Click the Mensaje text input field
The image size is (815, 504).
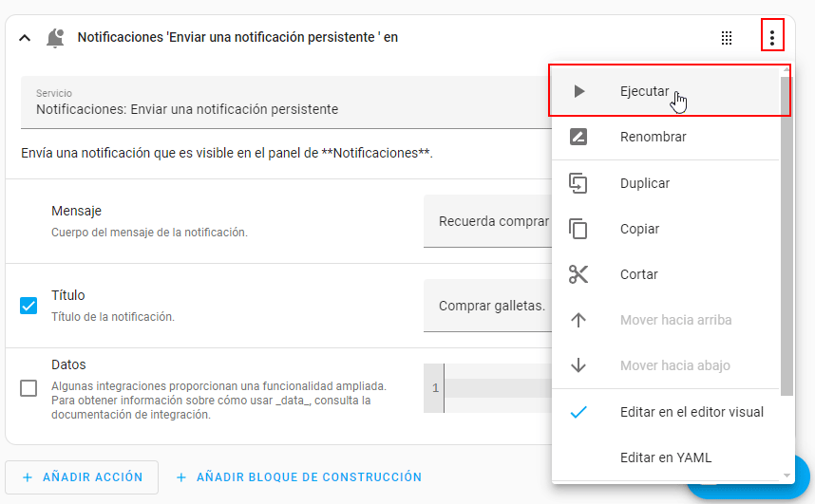pos(486,221)
